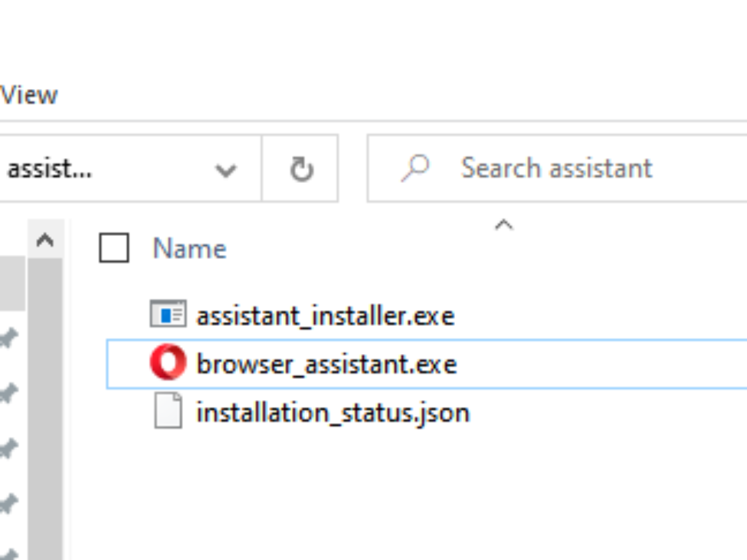747x560 pixels.
Task: Click the sort arrow above the Name column
Action: tap(504, 225)
